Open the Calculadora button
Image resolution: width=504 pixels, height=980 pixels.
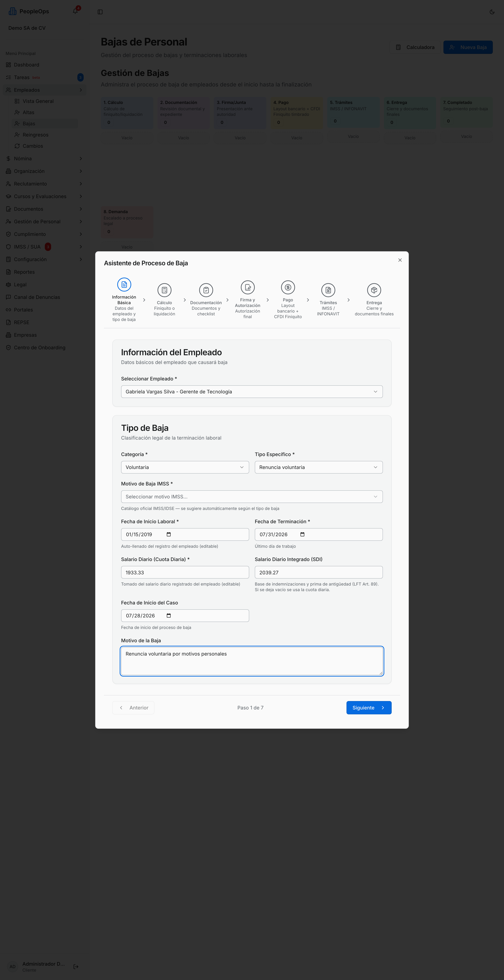pos(415,47)
